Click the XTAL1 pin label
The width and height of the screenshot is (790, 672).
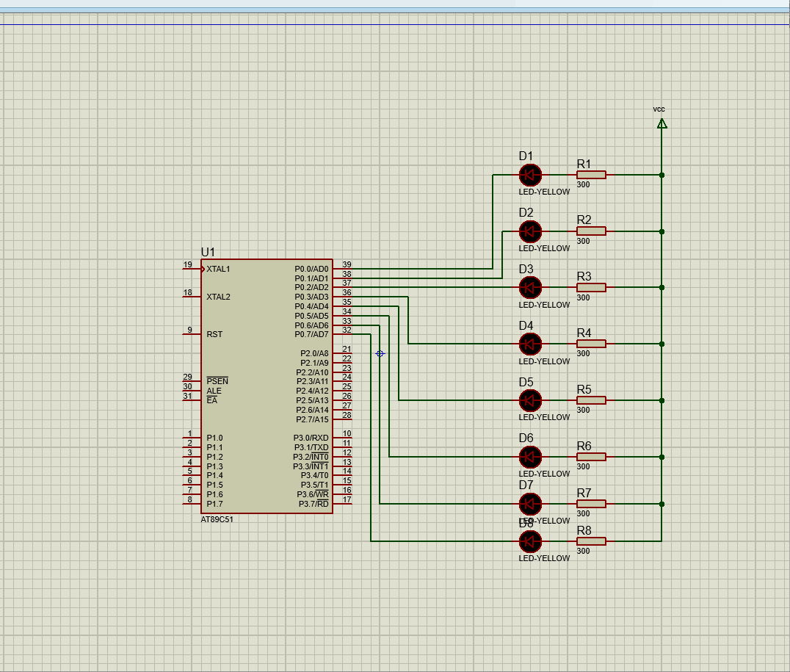218,270
